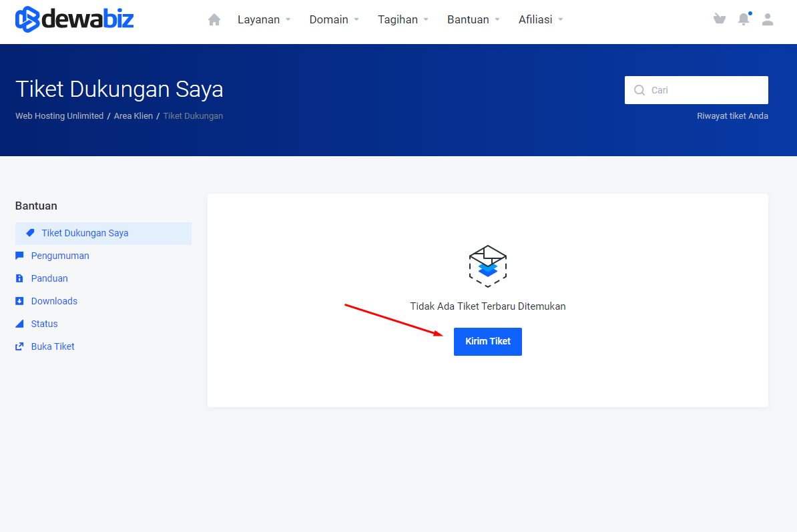Open the notifications bell icon
The height and width of the screenshot is (532, 797).
pos(744,19)
